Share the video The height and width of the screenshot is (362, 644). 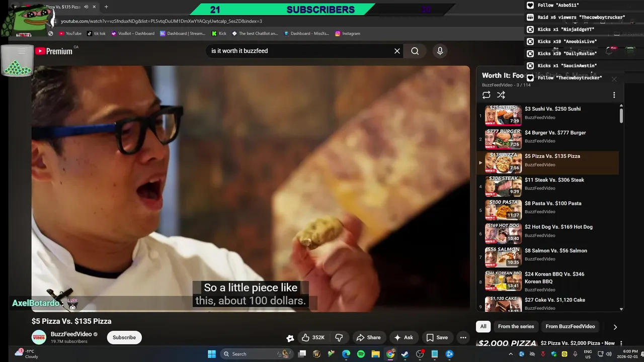[368, 337]
